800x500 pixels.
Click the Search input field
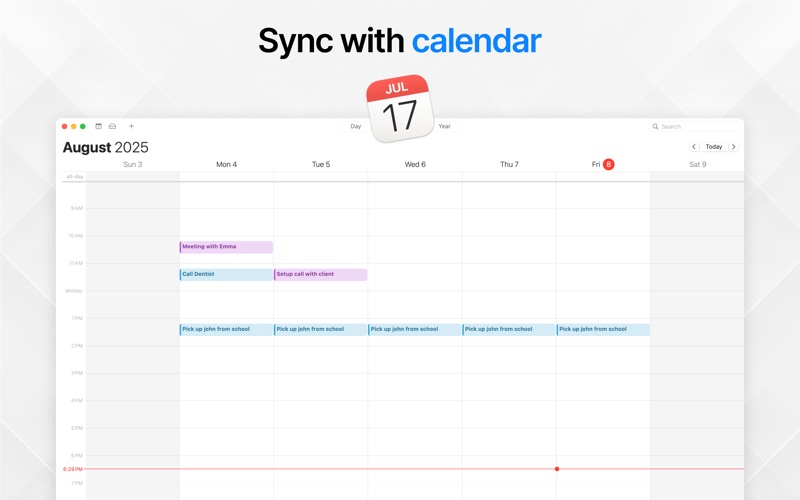[x=698, y=127]
